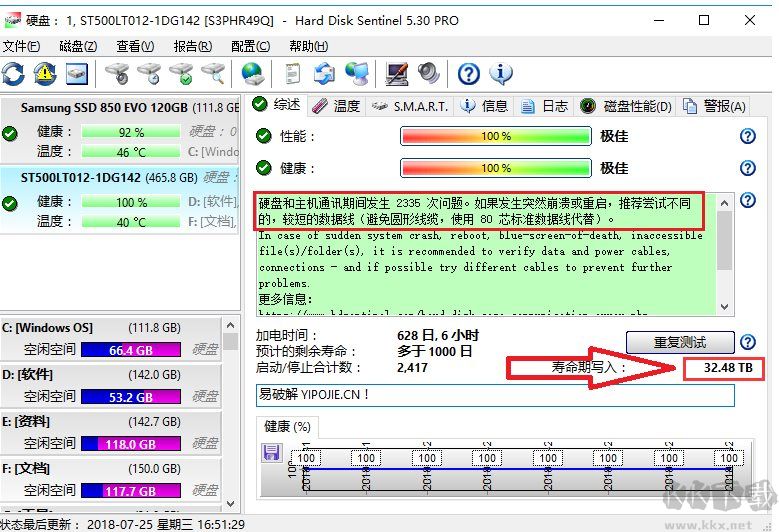Select the Samsung SSD 850 EVO 120GB disk
Screen dimensions: 779x532
click(x=120, y=130)
